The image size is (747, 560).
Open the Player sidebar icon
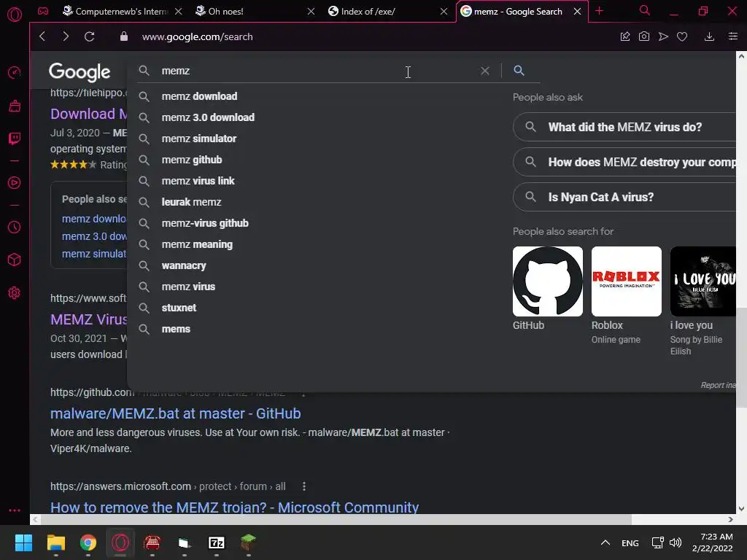15,182
